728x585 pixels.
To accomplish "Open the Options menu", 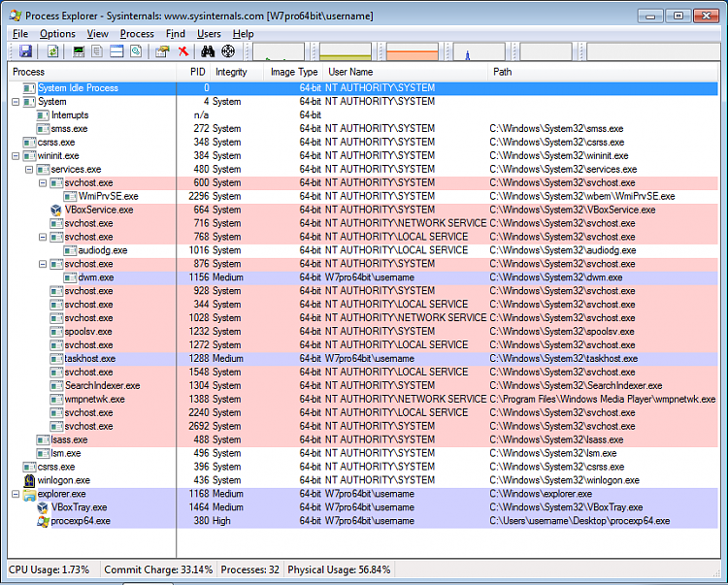I will point(57,34).
